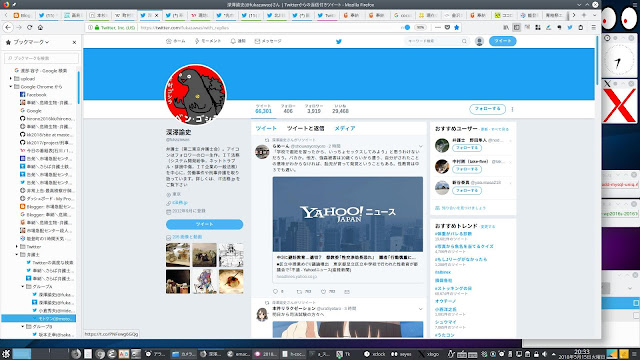Image resolution: width=640 pixels, height=360 pixels.
Task: Open the Yahoo! ニュース JAPAN image card
Action: [348, 214]
